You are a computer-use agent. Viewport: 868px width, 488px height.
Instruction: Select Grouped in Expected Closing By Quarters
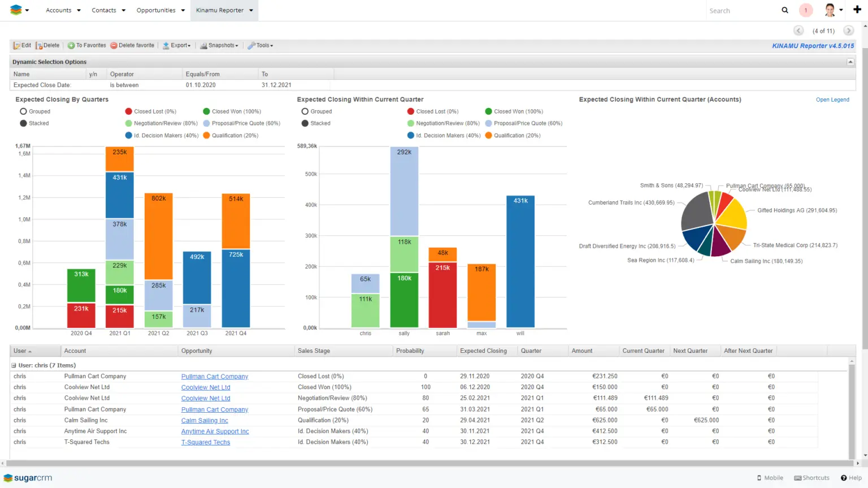click(24, 111)
